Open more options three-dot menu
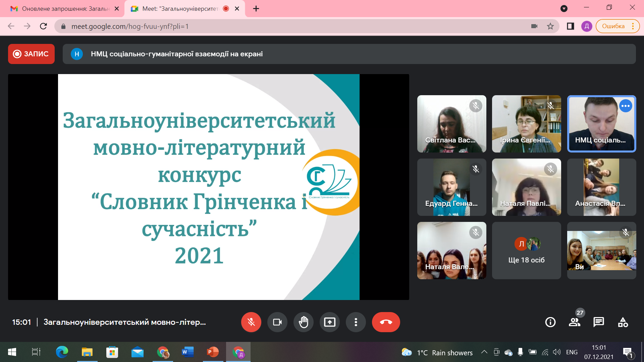 click(x=356, y=322)
